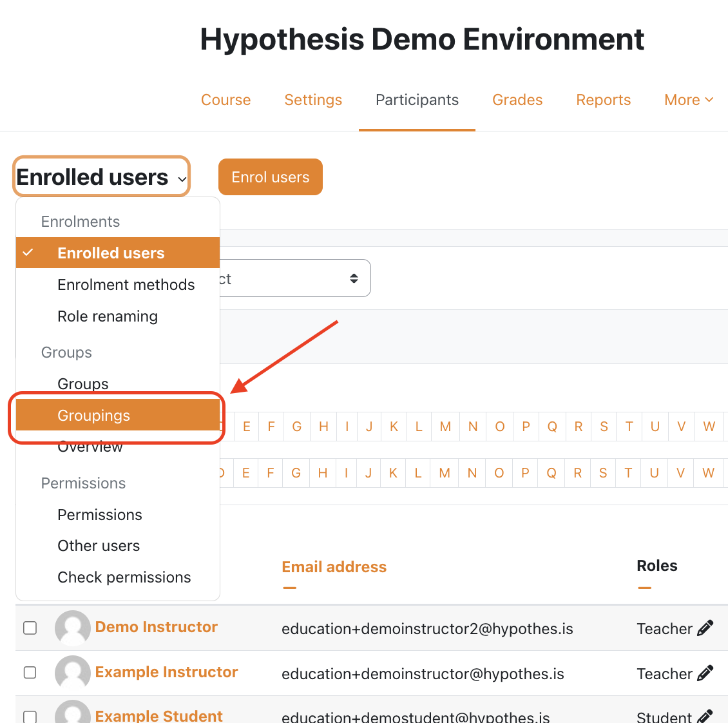Screen dimensions: 728x723
Task: Open the Settings tab
Action: (x=313, y=100)
